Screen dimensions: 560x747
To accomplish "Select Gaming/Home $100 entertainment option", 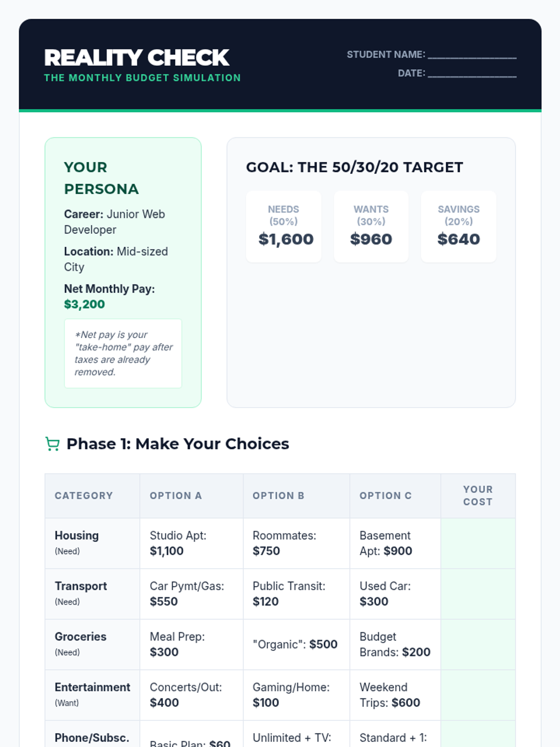I will [296, 695].
